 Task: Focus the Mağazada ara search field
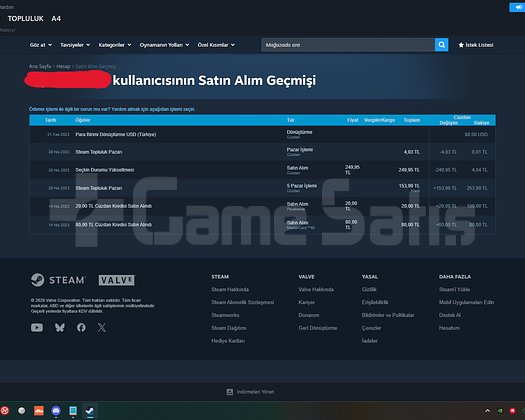click(348, 45)
